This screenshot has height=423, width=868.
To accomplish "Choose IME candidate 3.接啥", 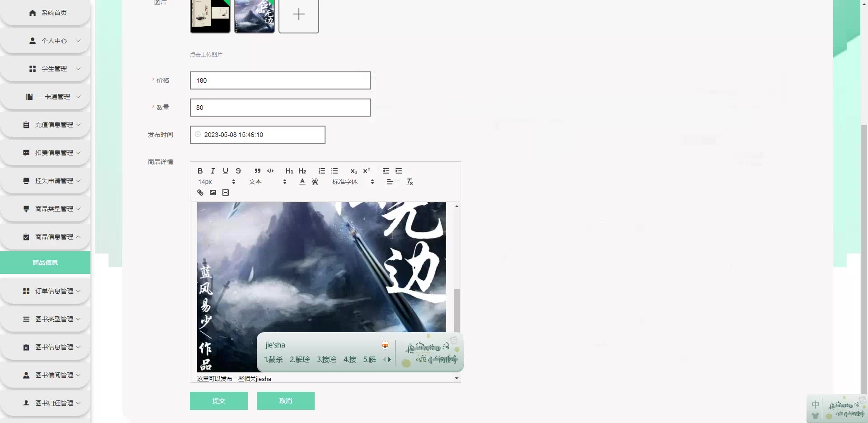I will click(x=326, y=360).
